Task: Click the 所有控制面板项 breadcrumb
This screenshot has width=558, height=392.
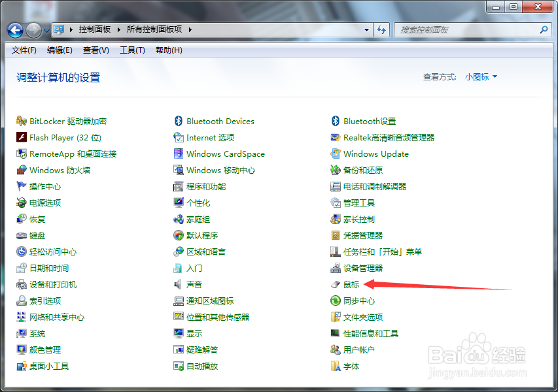Action: (x=154, y=29)
